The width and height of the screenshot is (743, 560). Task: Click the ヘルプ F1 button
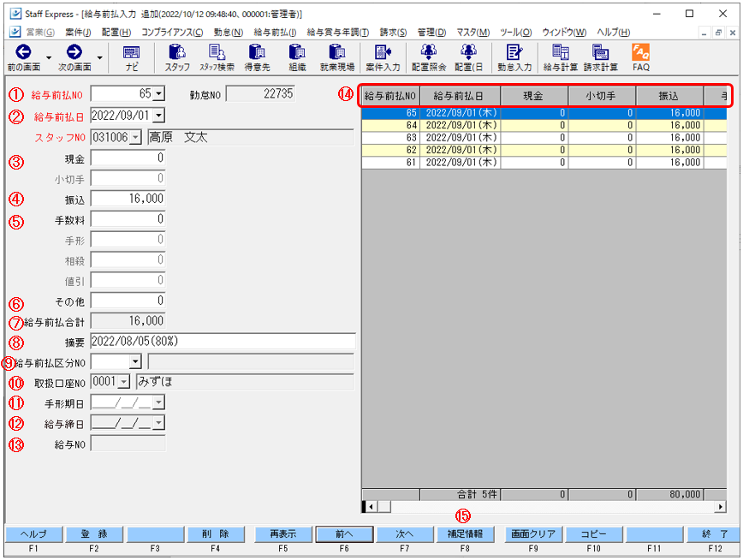click(33, 534)
